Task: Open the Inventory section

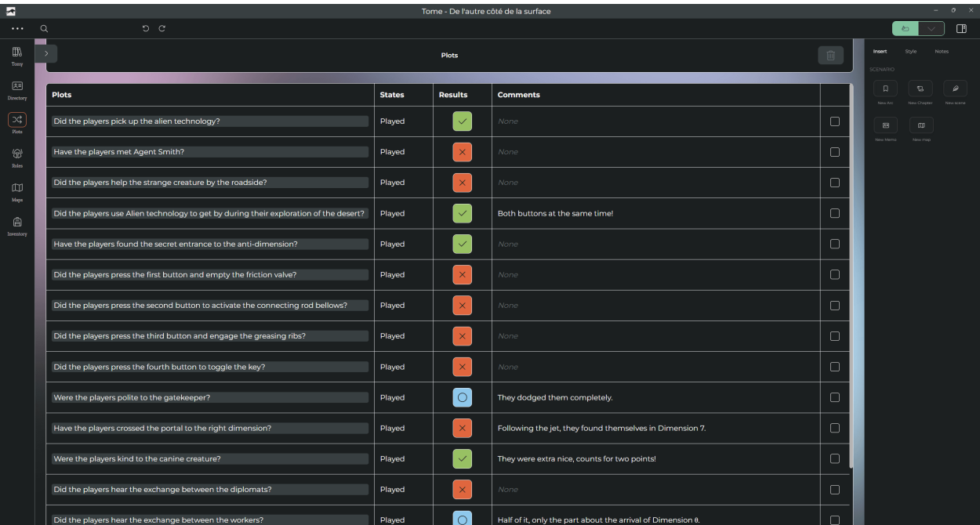Action: 17,225
